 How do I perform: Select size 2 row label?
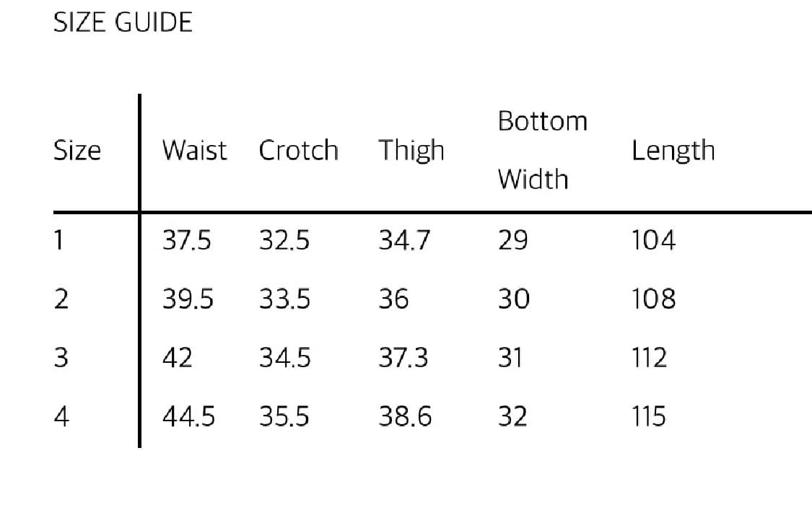click(61, 299)
